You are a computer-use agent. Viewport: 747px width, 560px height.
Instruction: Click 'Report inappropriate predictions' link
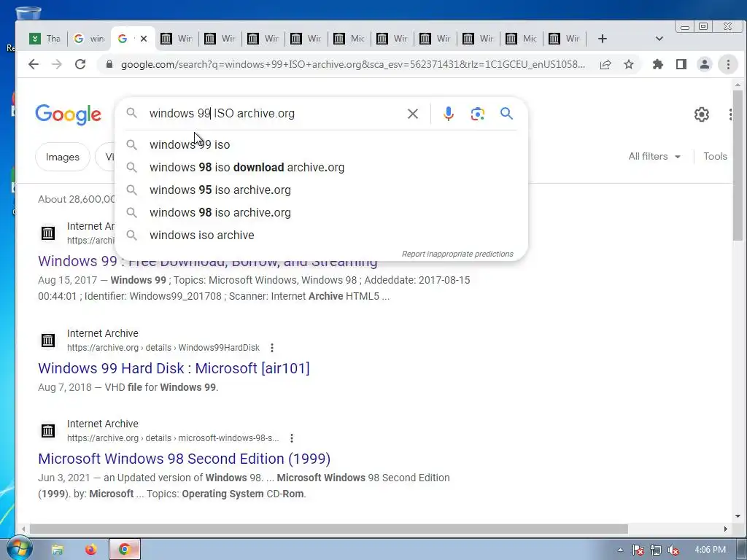coord(457,254)
